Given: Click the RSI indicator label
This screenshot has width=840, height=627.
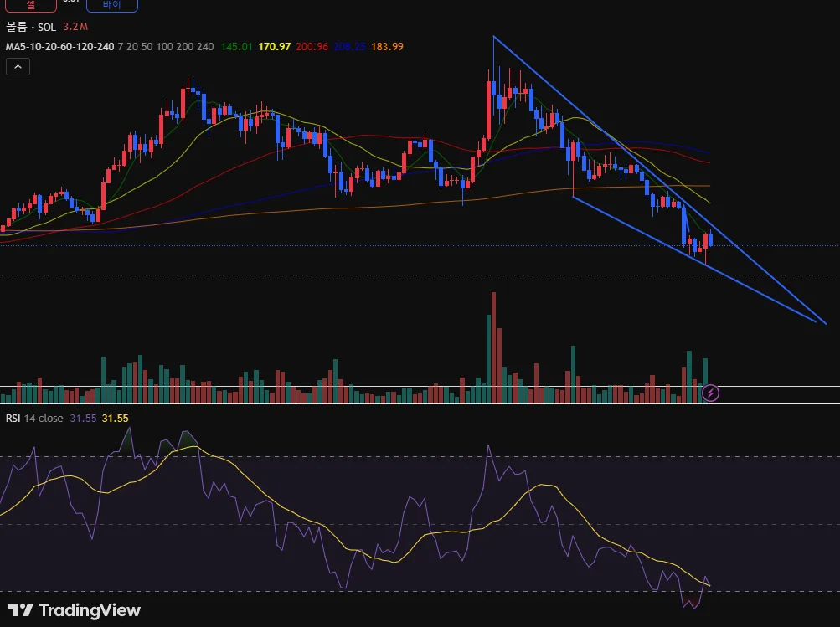Looking at the screenshot, I should 13,419.
